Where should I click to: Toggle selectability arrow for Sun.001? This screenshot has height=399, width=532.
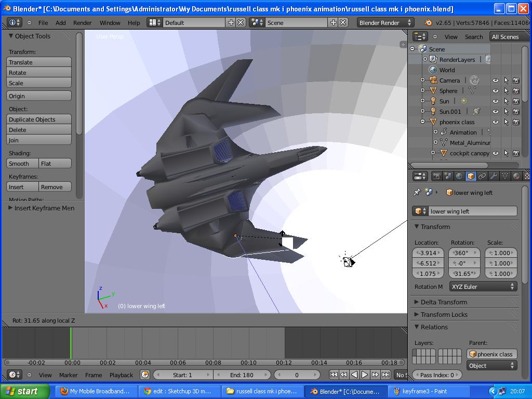(x=507, y=111)
